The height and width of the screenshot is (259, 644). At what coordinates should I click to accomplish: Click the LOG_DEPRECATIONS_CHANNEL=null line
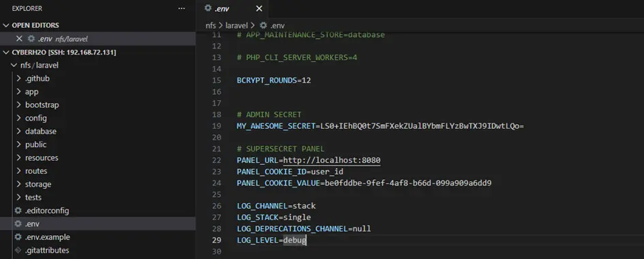coord(303,228)
